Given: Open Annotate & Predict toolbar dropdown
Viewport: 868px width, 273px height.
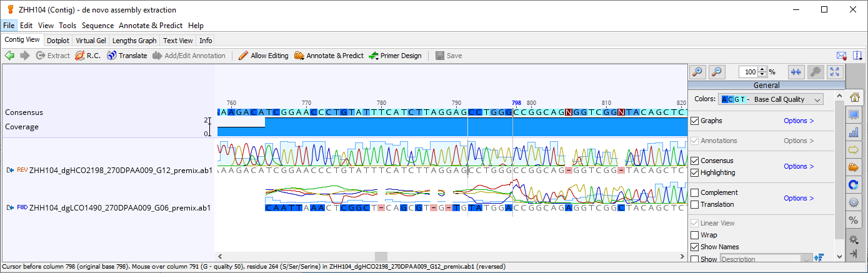Looking at the screenshot, I should 329,56.
